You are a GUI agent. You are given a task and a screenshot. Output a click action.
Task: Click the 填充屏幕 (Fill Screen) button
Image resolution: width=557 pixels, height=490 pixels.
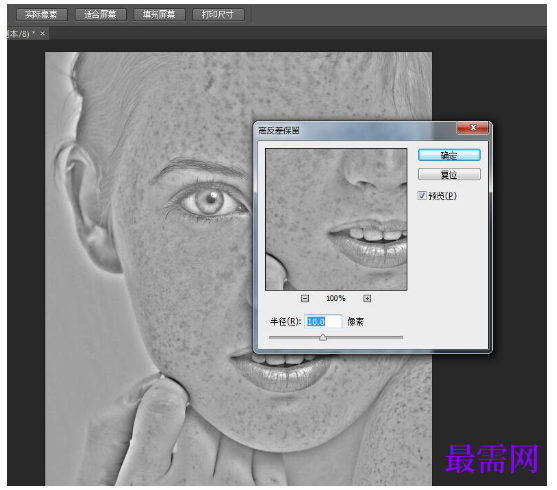pos(159,15)
